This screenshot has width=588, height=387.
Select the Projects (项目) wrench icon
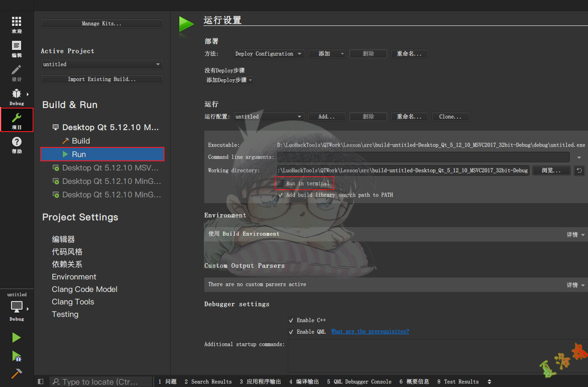click(17, 120)
